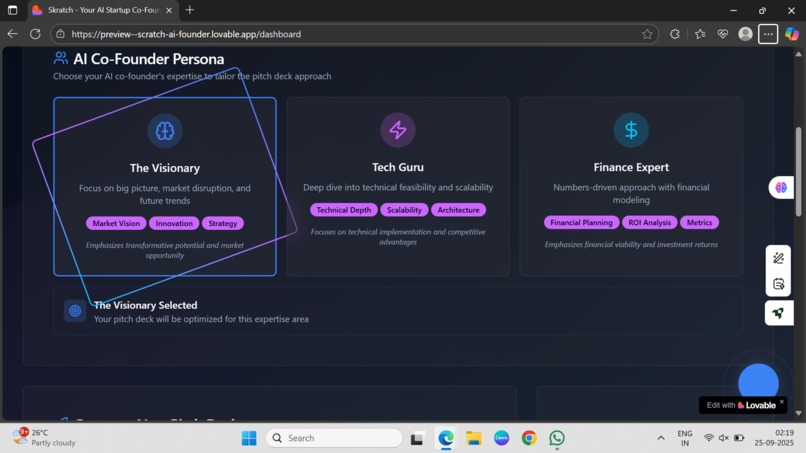
Task: Open Google Chrome from taskbar
Action: pos(529,438)
